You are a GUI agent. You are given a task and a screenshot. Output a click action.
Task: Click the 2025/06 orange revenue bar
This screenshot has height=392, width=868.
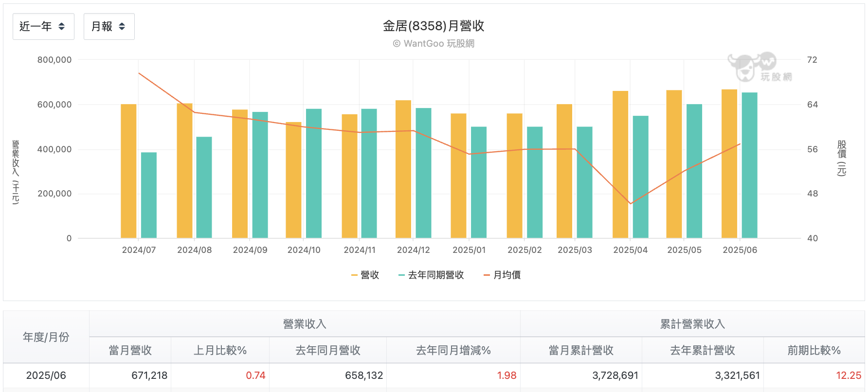tap(729, 164)
